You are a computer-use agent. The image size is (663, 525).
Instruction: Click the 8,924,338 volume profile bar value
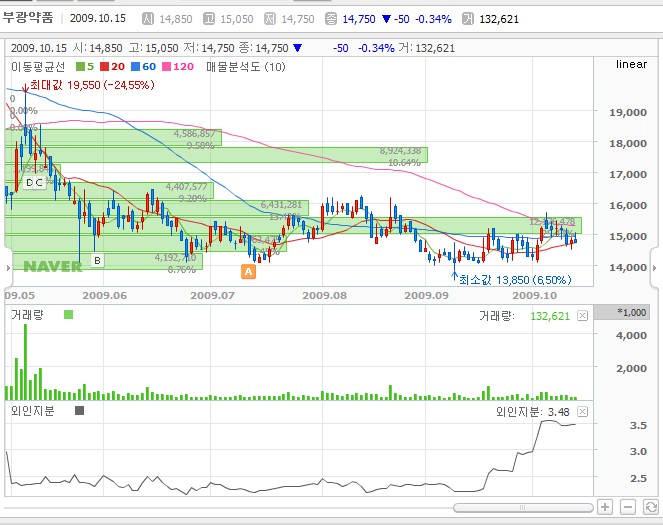point(400,151)
